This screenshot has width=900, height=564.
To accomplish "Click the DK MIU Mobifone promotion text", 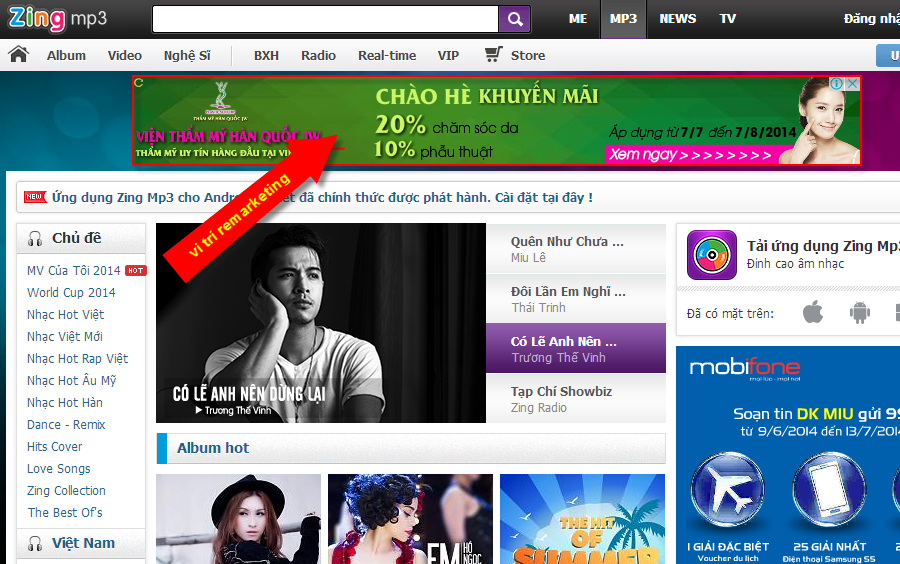I will (x=816, y=414).
